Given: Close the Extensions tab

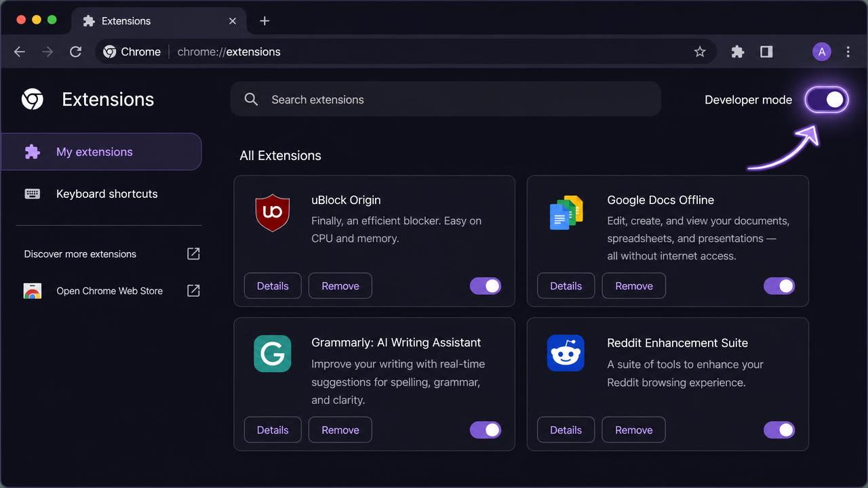Looking at the screenshot, I should coord(233,21).
